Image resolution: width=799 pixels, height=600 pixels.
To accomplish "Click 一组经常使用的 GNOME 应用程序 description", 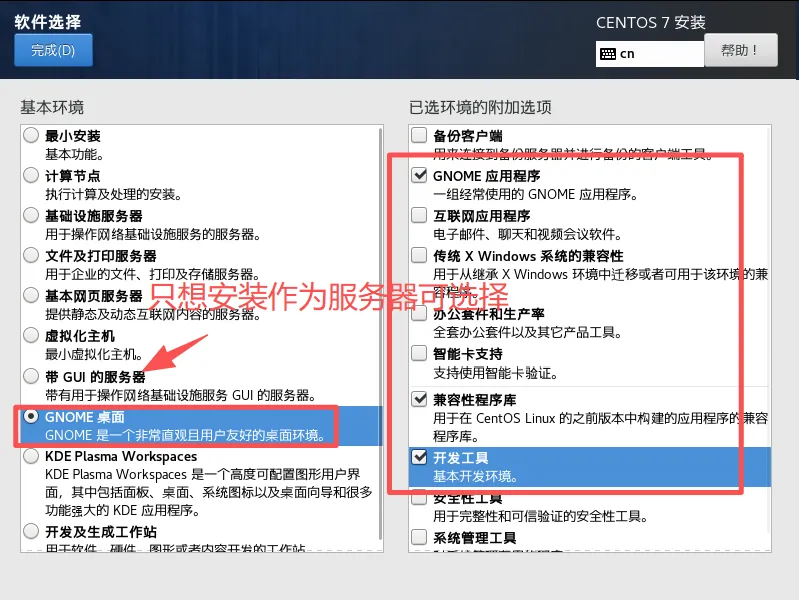I will point(536,194).
